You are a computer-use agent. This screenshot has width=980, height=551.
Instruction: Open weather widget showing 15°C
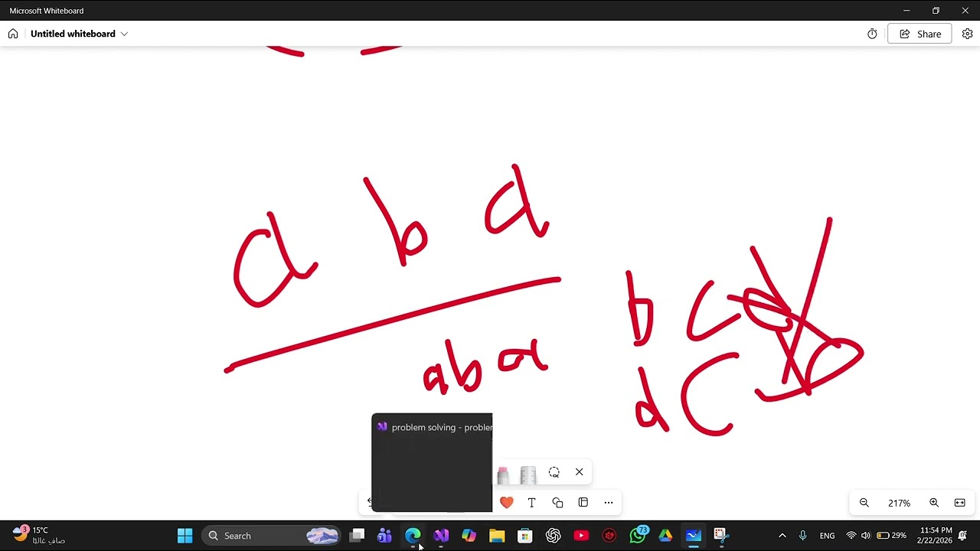coord(38,536)
